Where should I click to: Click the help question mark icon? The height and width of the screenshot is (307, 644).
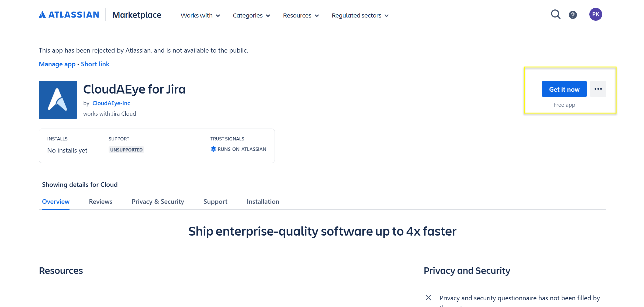click(x=573, y=15)
